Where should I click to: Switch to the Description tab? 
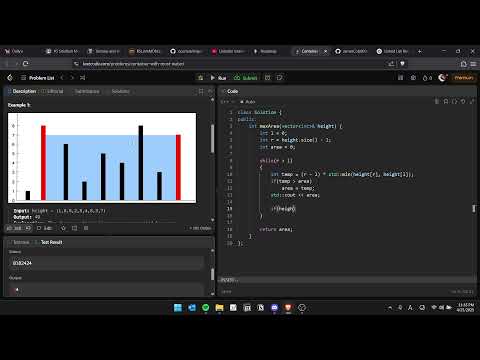click(22, 91)
